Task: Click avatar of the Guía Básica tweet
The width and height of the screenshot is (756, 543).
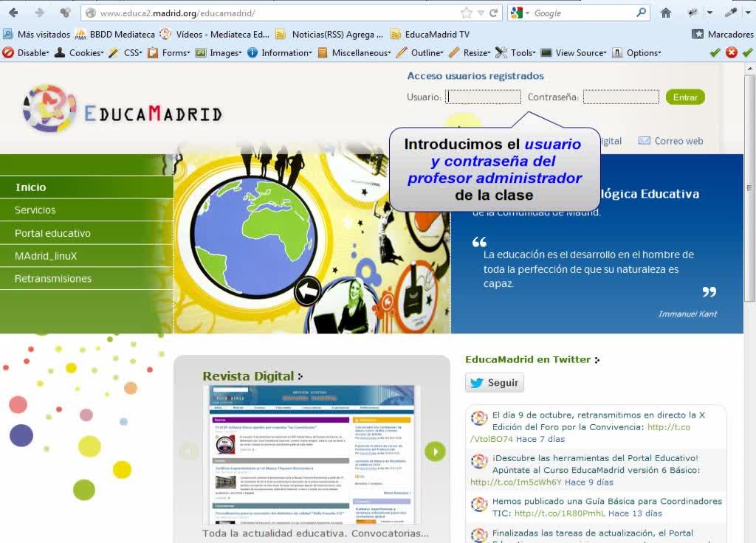Action: coord(479,505)
